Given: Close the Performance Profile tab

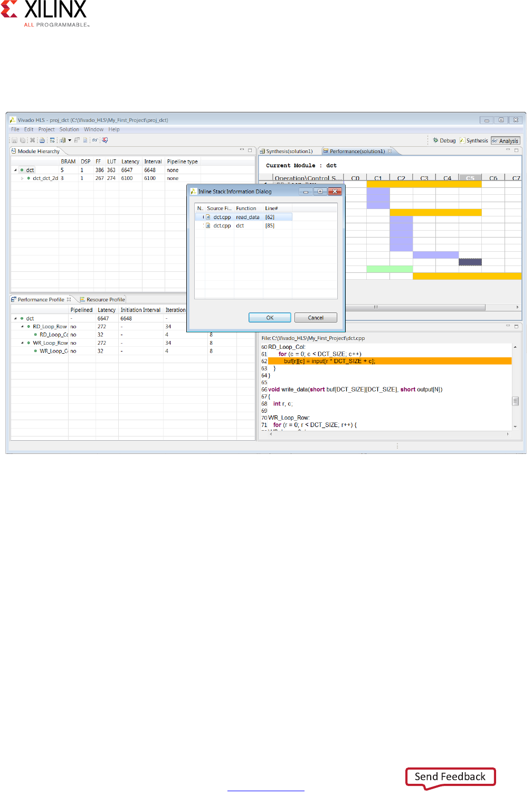Looking at the screenshot, I should 69,299.
